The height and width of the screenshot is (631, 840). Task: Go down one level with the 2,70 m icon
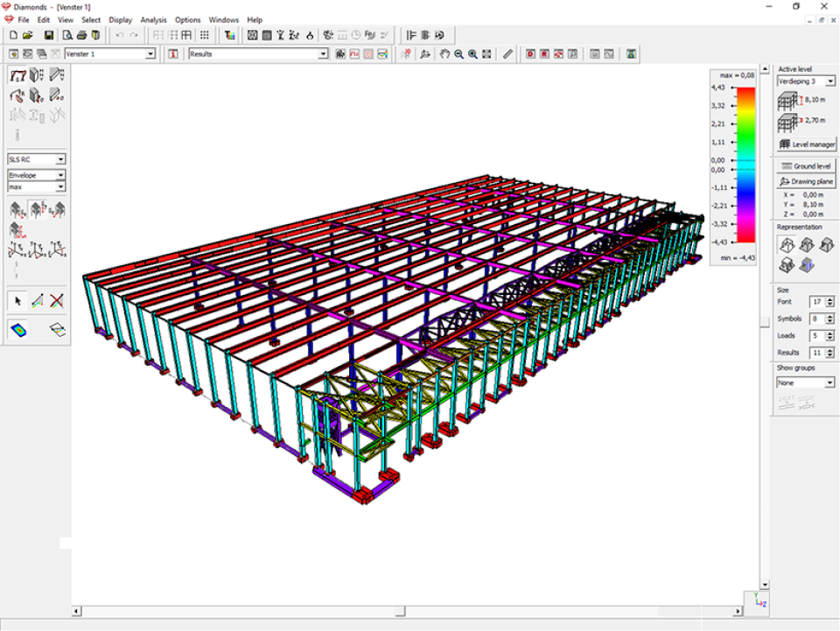tap(788, 123)
